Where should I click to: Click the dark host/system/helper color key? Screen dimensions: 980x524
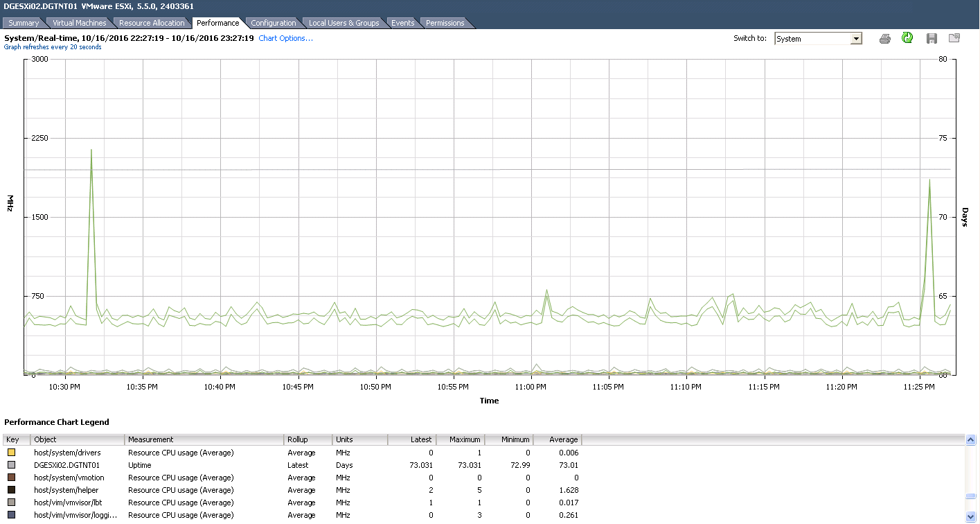pos(11,490)
